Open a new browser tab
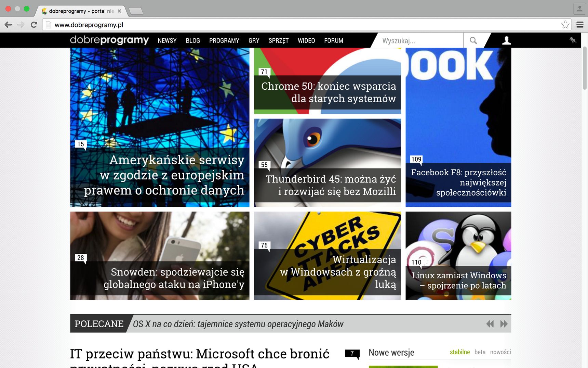 pyautogui.click(x=136, y=11)
